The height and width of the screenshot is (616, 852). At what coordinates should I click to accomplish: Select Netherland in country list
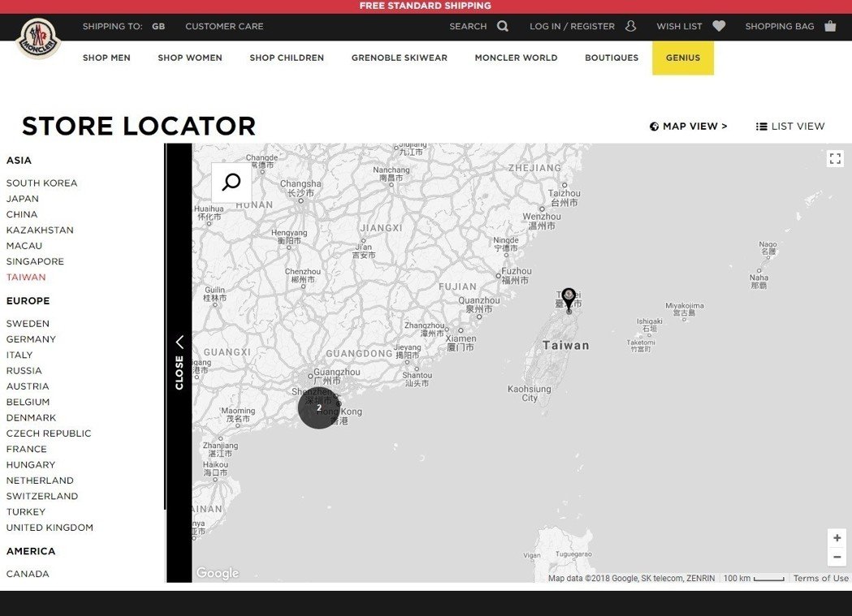coord(40,480)
